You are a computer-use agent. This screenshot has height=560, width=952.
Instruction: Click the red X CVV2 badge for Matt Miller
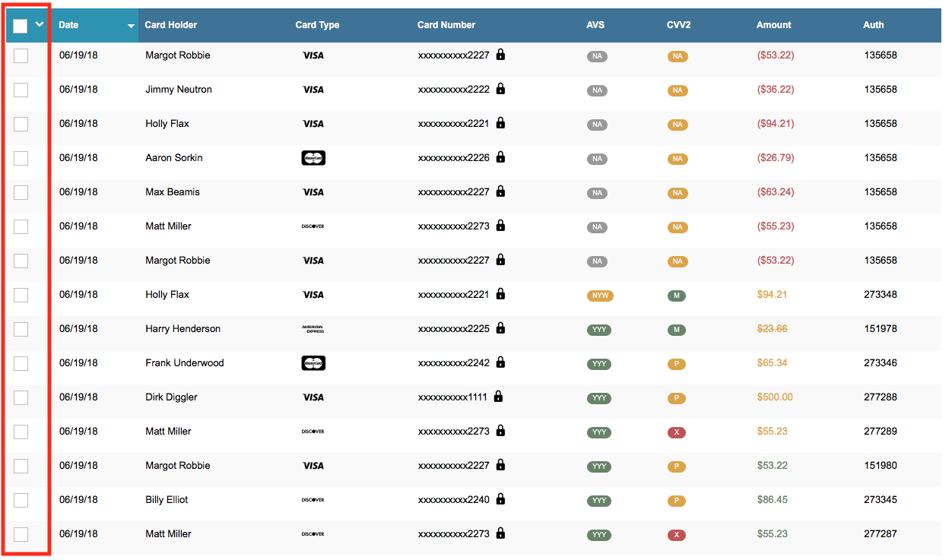[x=677, y=432]
